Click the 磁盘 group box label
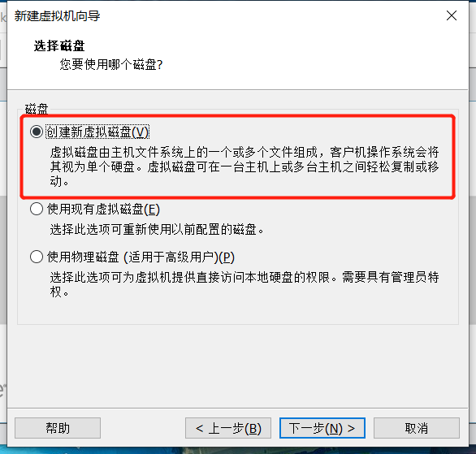This screenshot has width=476, height=454. click(x=37, y=109)
